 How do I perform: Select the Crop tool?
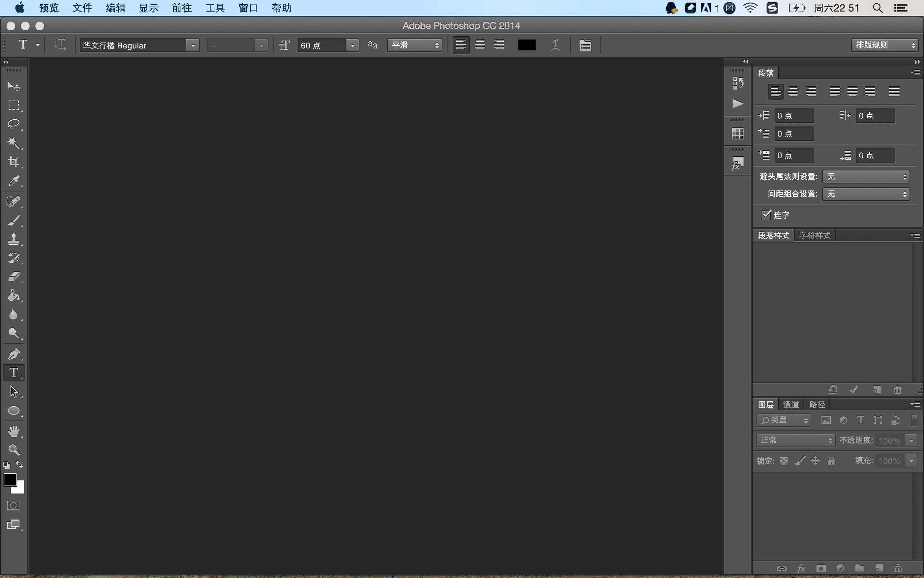point(14,162)
